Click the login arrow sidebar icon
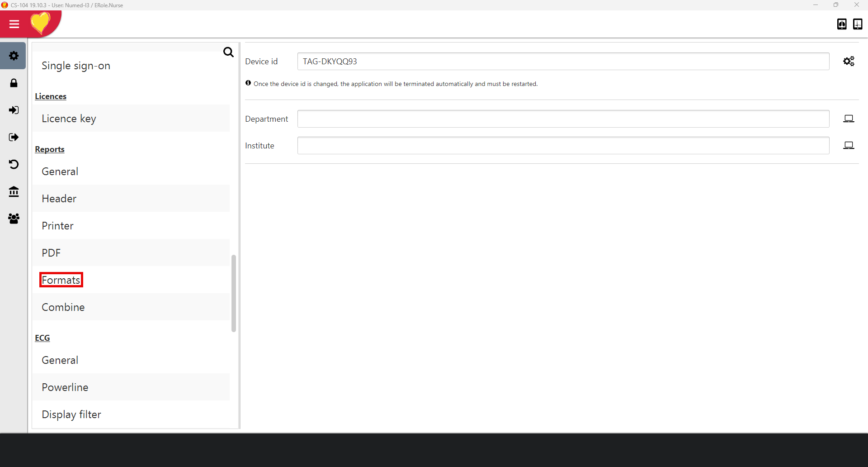The height and width of the screenshot is (467, 868). coord(14,110)
